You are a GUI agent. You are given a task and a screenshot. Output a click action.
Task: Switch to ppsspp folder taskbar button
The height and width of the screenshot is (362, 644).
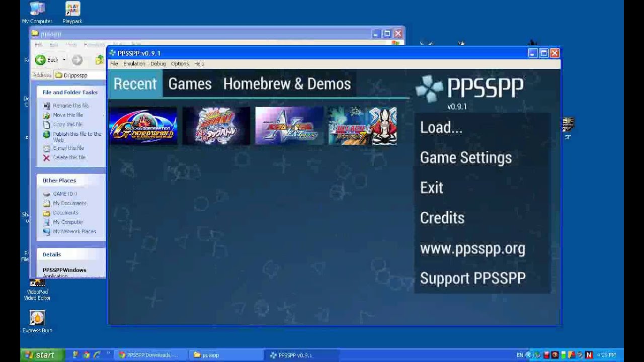(x=226, y=355)
